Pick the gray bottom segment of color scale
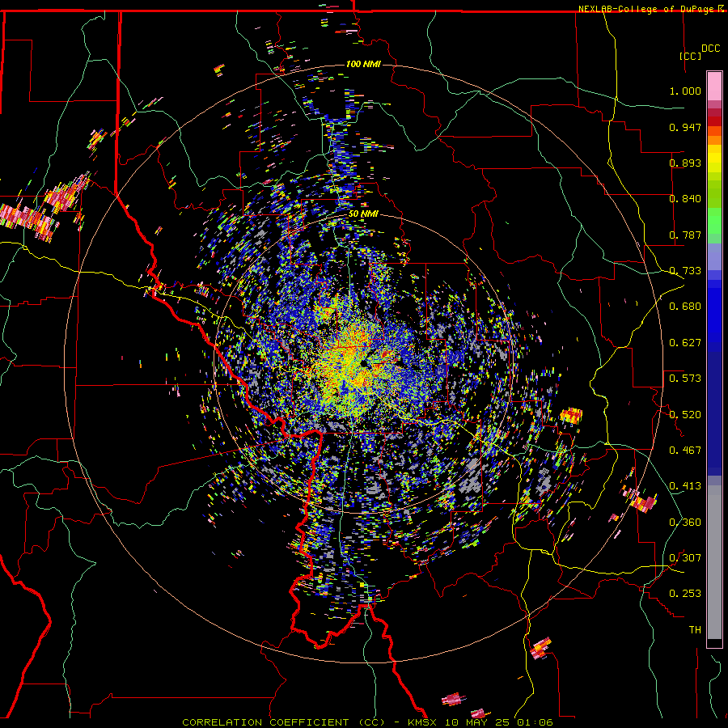Screen dimensions: 728x728 pyautogui.click(x=714, y=562)
